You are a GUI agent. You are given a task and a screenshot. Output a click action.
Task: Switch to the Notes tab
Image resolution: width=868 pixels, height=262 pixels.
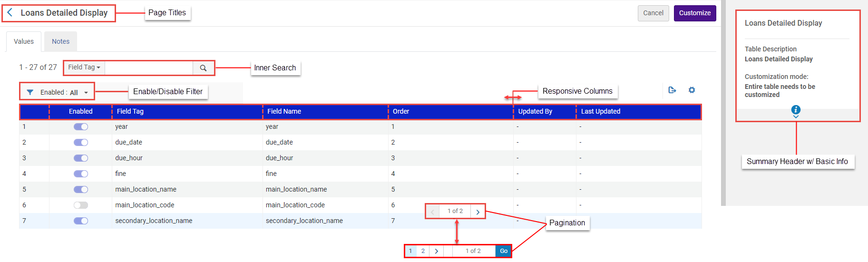point(61,41)
